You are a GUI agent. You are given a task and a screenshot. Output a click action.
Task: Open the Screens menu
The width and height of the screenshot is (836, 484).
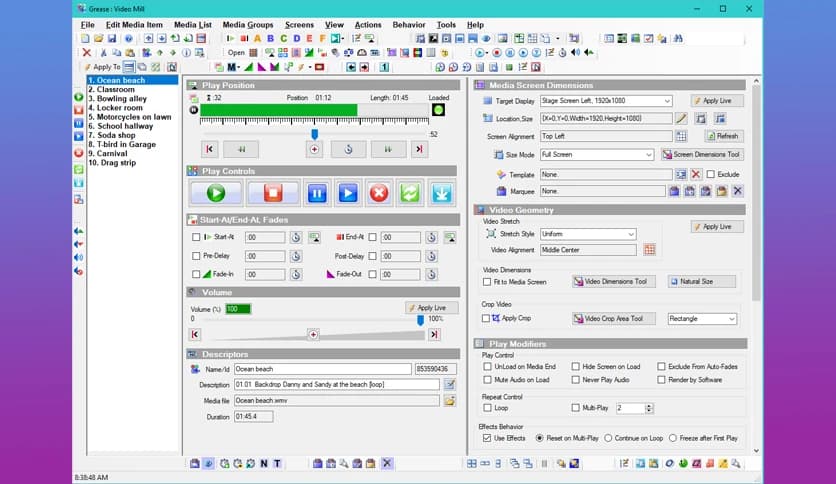299,25
